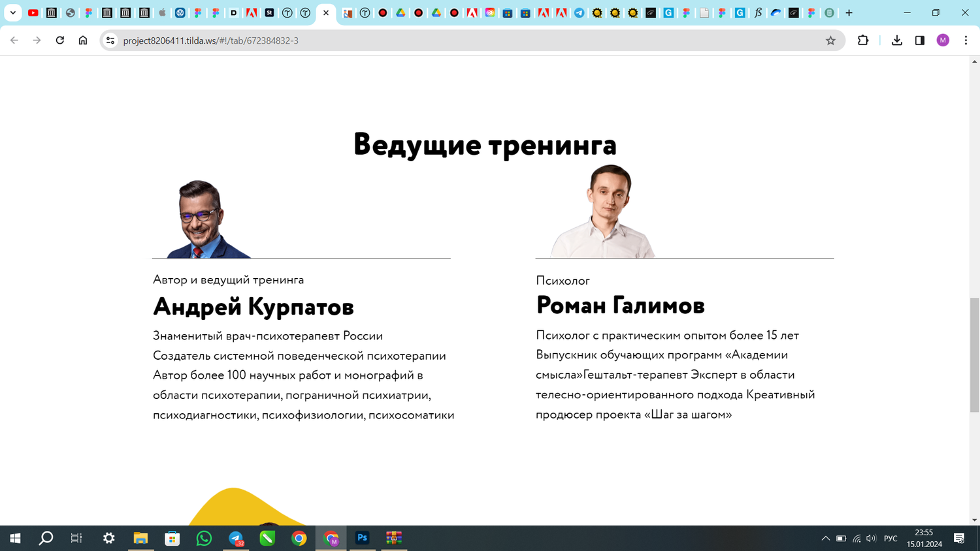980x551 pixels.
Task: Open File Explorer from the taskbar
Action: coord(140,538)
